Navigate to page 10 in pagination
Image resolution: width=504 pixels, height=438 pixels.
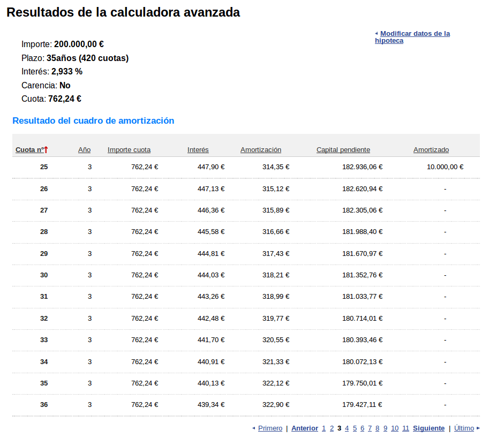point(395,428)
